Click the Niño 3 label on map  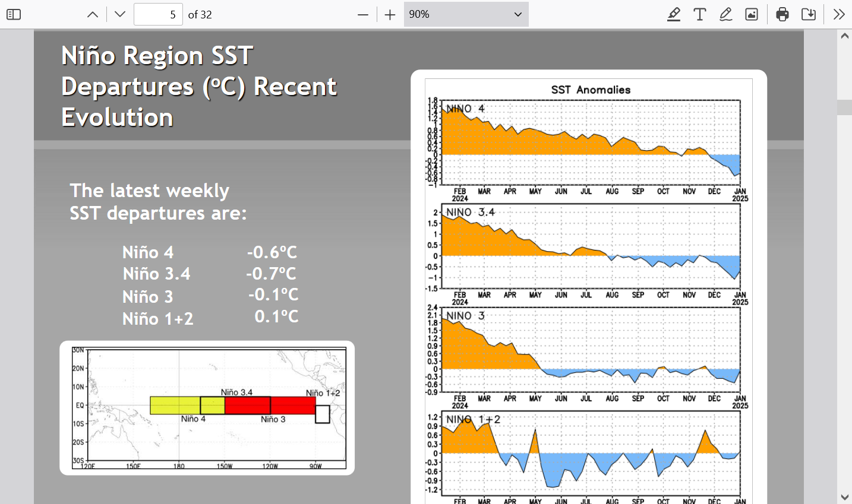click(x=273, y=419)
